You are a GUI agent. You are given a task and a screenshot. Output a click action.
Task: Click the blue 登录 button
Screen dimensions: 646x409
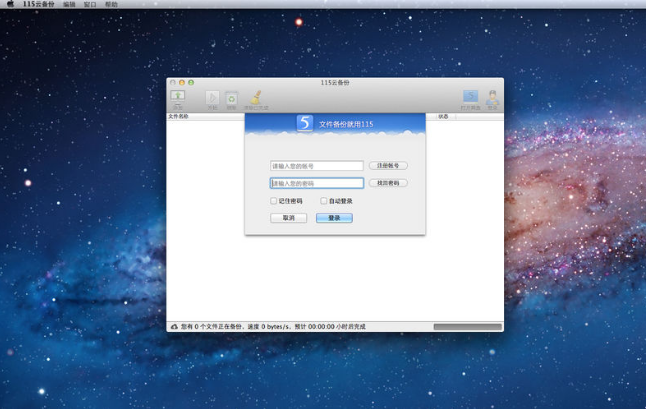tap(334, 218)
